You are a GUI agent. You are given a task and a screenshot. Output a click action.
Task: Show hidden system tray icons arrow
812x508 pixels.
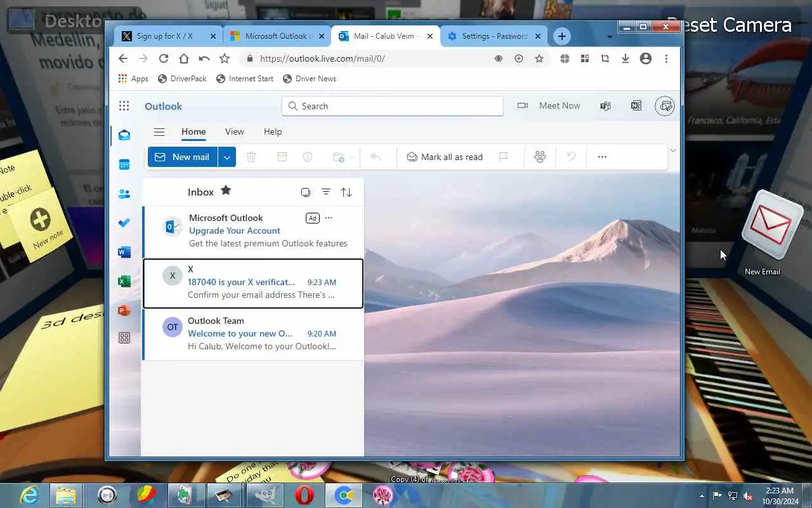point(702,496)
